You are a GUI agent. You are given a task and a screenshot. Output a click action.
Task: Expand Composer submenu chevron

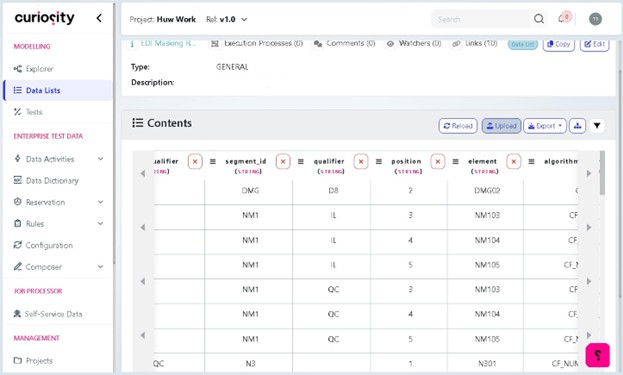[x=101, y=267]
